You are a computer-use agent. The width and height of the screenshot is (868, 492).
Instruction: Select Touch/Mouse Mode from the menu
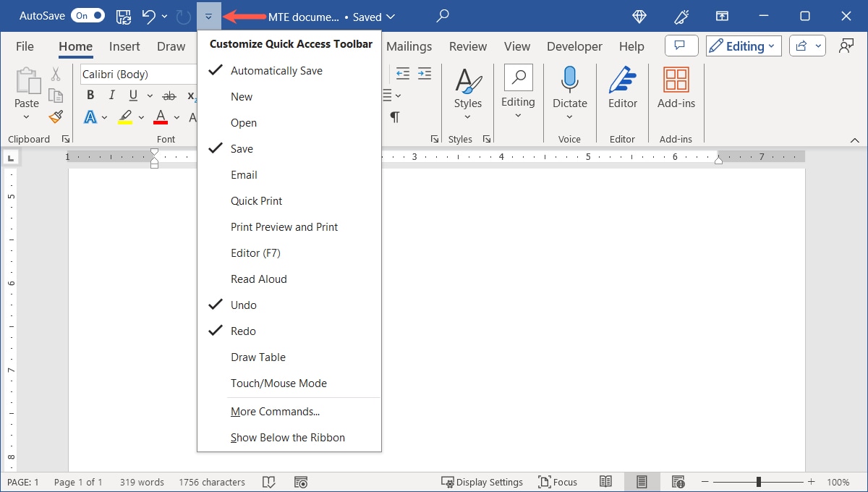278,383
